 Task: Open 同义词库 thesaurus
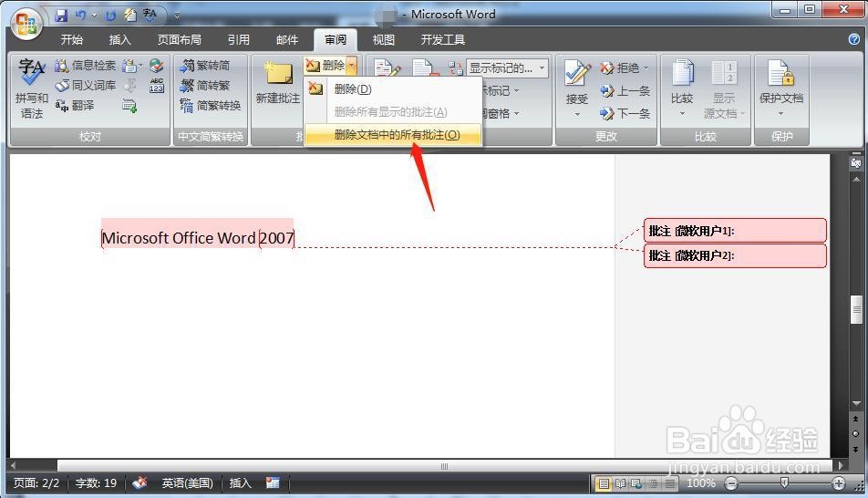[86, 86]
